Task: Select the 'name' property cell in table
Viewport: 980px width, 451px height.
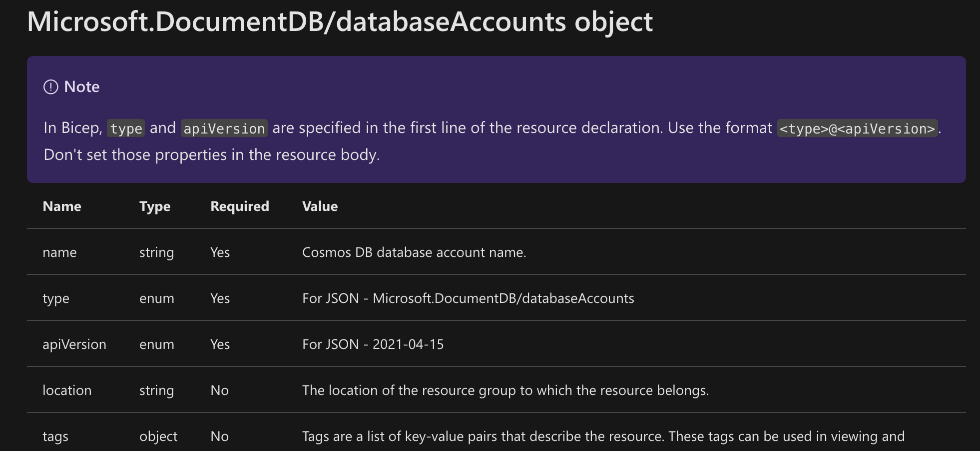Action: pyautogui.click(x=59, y=252)
